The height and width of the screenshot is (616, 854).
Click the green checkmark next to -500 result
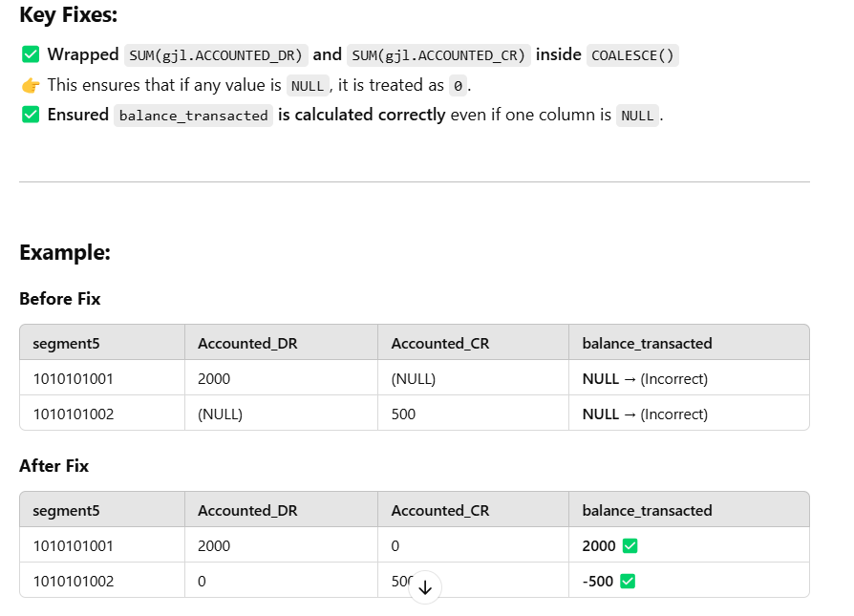pyautogui.click(x=629, y=581)
